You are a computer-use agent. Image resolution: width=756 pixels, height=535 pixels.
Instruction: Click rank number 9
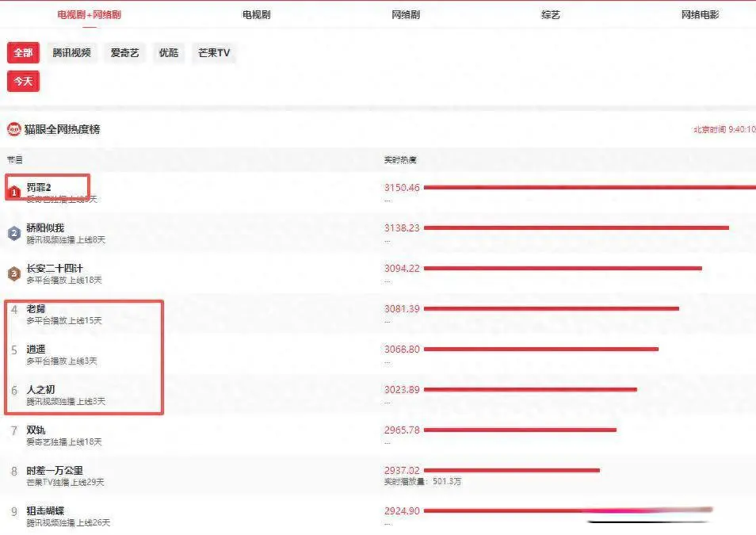14,511
